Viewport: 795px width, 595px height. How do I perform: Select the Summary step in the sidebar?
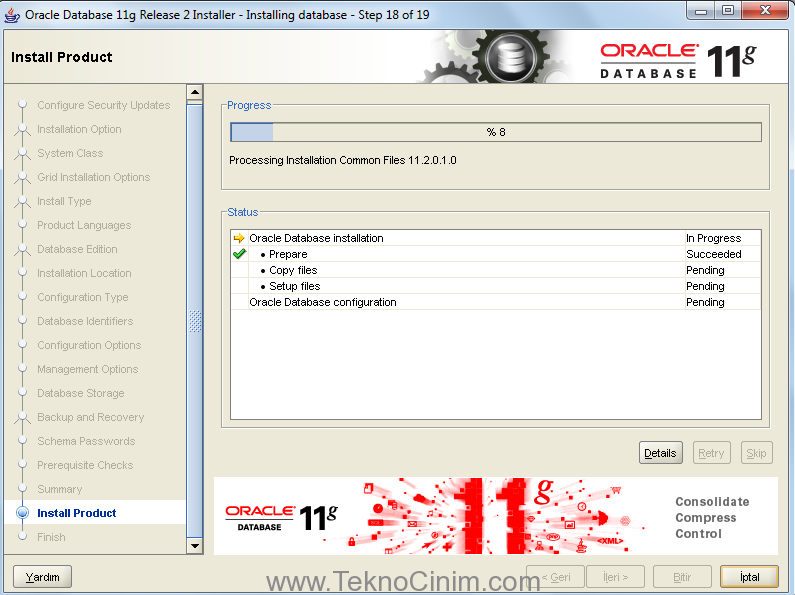60,489
